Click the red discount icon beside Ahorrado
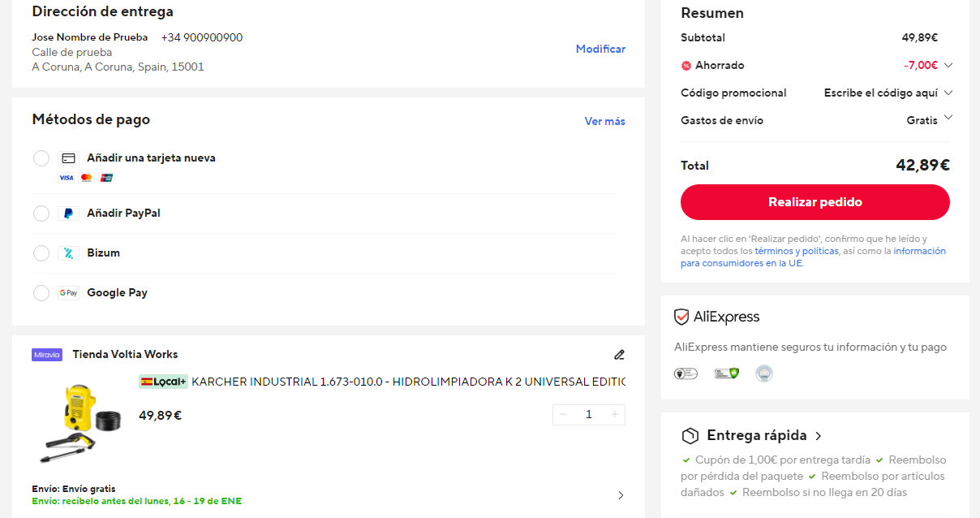The height and width of the screenshot is (518, 980). coord(686,66)
